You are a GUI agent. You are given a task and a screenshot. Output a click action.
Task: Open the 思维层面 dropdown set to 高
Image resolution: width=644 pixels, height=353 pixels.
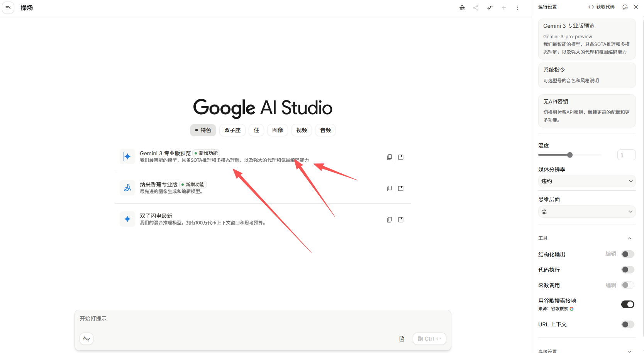[x=586, y=212]
